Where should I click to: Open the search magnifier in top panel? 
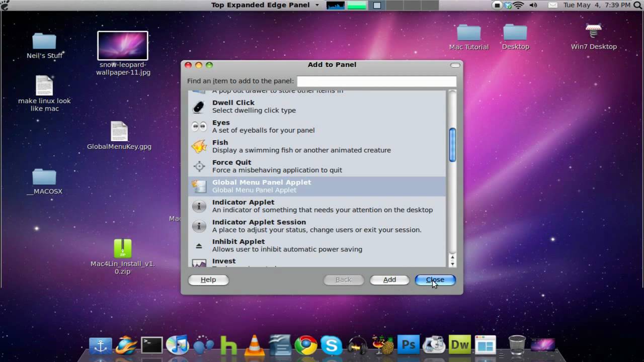(638, 5)
